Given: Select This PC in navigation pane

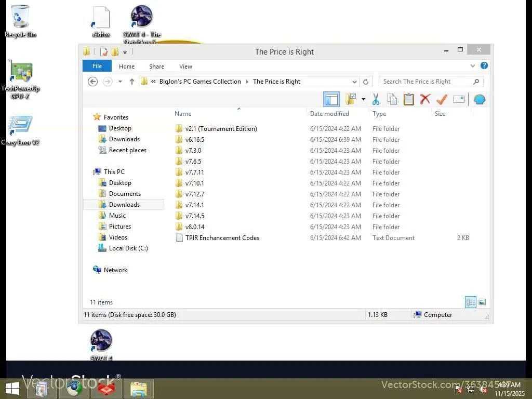Looking at the screenshot, I should click(114, 171).
